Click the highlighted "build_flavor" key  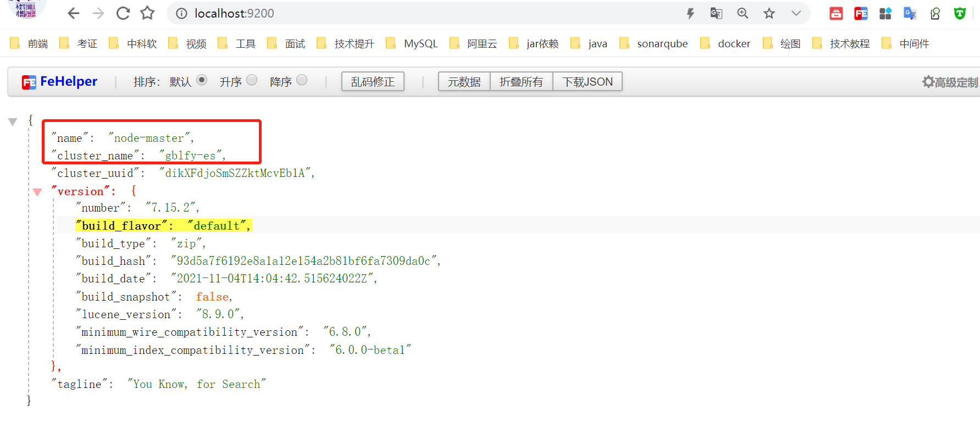[x=121, y=225]
